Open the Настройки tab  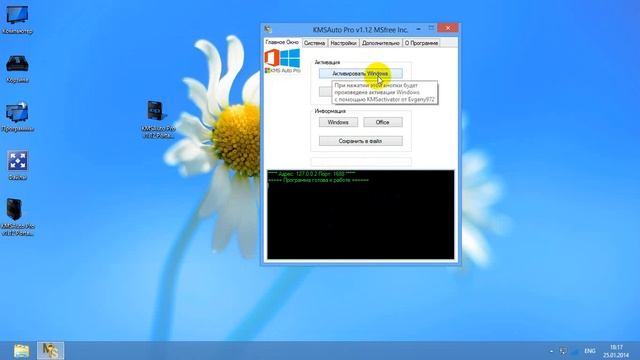coord(343,43)
